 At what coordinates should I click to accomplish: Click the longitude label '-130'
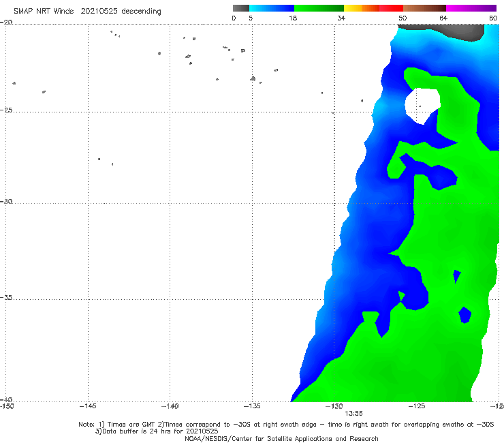pos(334,406)
